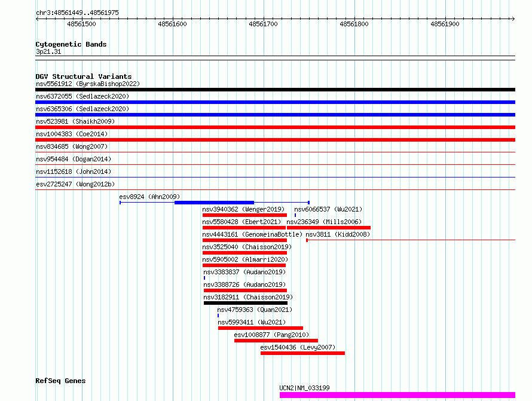Click the ruler's left arrow end
The height and width of the screenshot is (401, 532).
pyautogui.click(x=37, y=19)
